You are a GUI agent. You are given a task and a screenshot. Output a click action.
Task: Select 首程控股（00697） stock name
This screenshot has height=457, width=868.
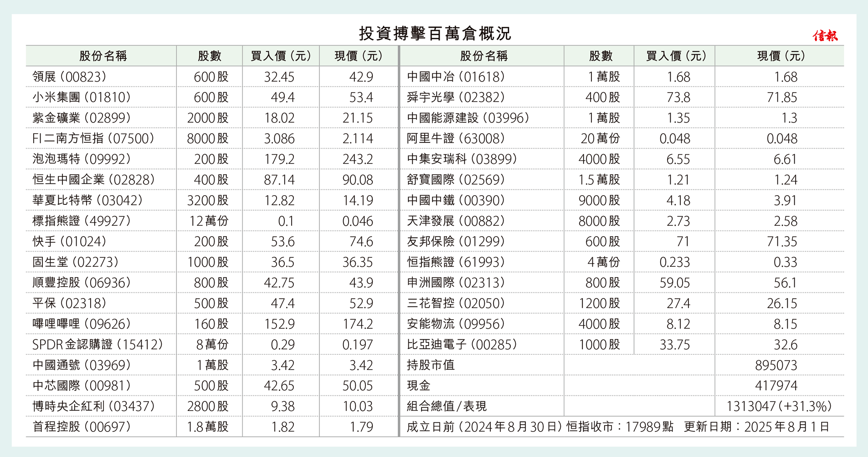tap(82, 426)
